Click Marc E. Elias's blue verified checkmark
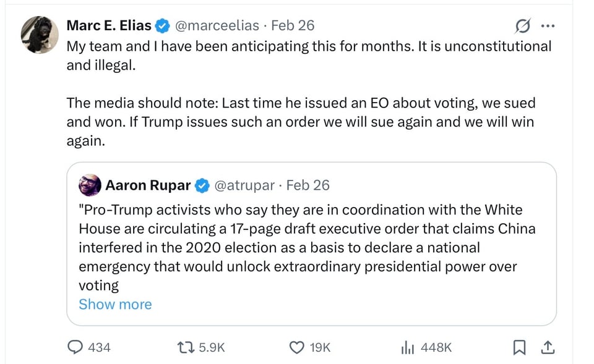The height and width of the screenshot is (364, 594). pos(162,25)
